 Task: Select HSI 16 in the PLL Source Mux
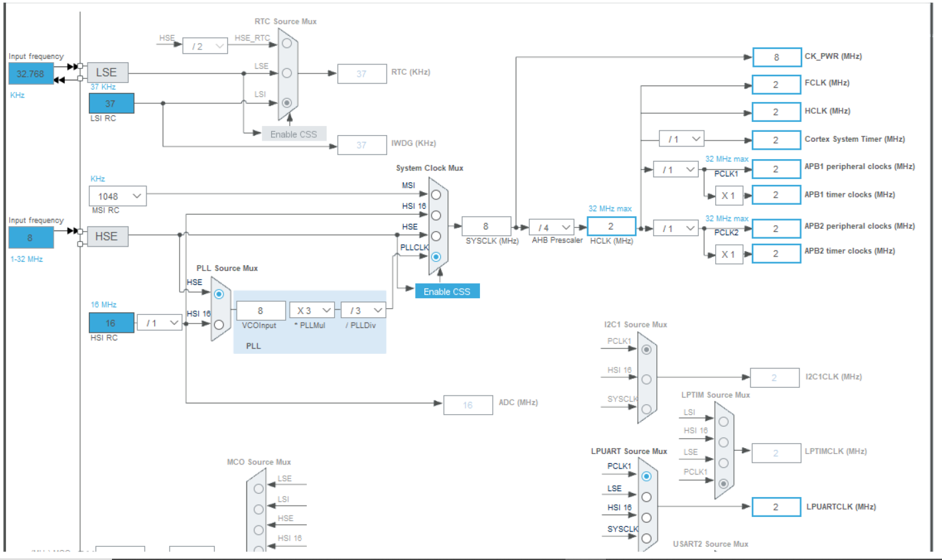point(219,325)
